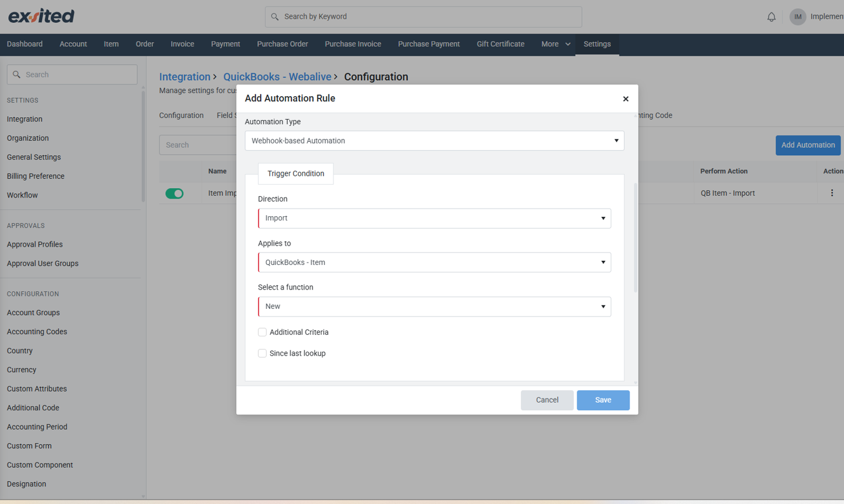Open the Gift Certificate menu
This screenshot has height=504, width=844.
click(501, 45)
